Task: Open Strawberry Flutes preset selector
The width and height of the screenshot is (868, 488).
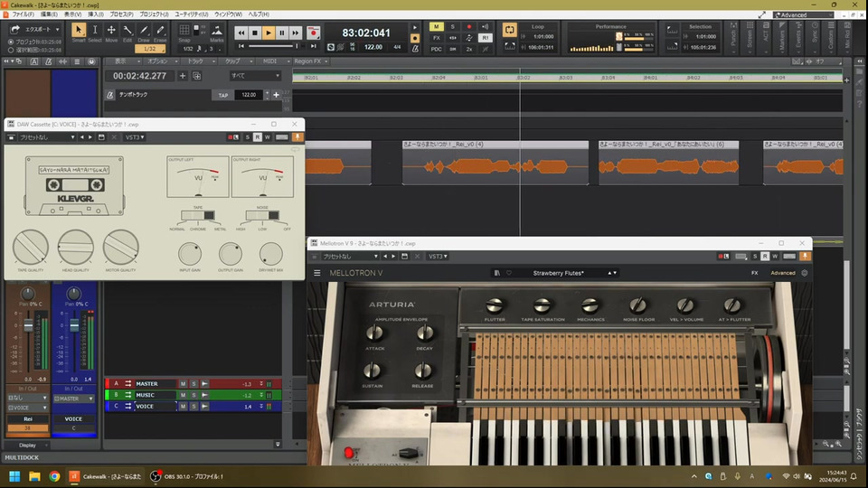Action: tap(558, 273)
